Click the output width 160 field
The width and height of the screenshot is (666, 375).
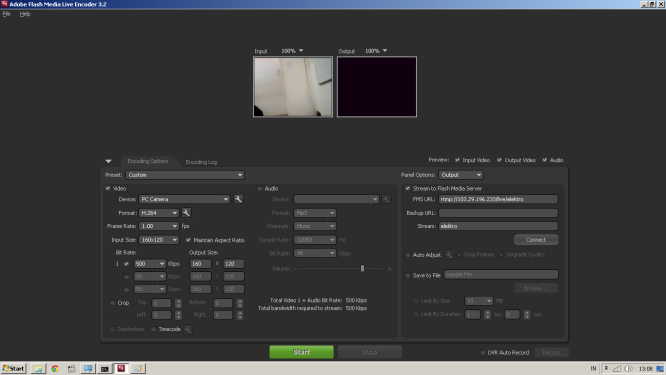tap(200, 264)
